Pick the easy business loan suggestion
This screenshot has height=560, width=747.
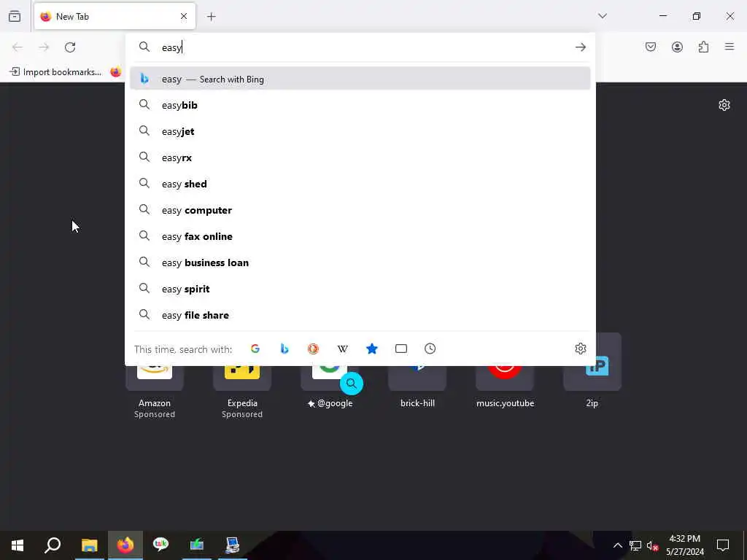click(x=360, y=262)
